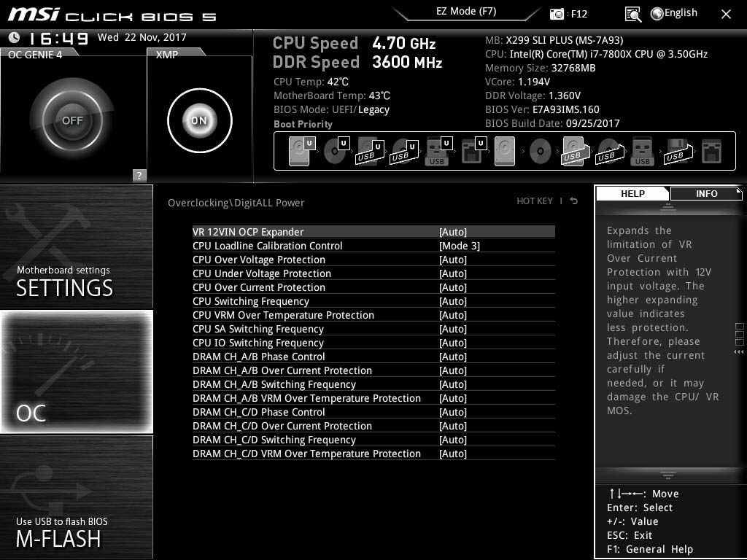Open CPU VRM Over Temperature Protection value

pos(452,315)
